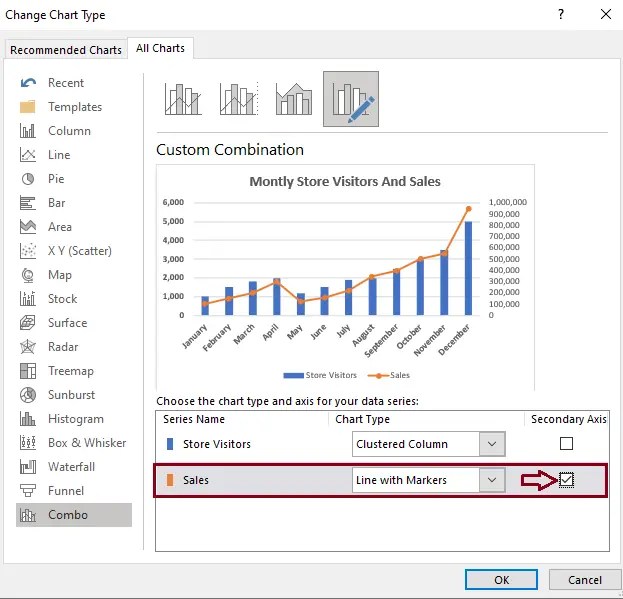The image size is (623, 599).
Task: Select the Store Visitors series name
Action: (217, 444)
